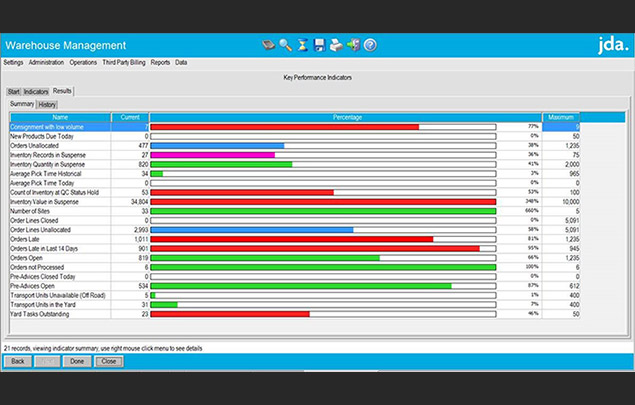Click the Percentage column header
Image resolution: width=635 pixels, height=405 pixels.
pyautogui.click(x=347, y=117)
